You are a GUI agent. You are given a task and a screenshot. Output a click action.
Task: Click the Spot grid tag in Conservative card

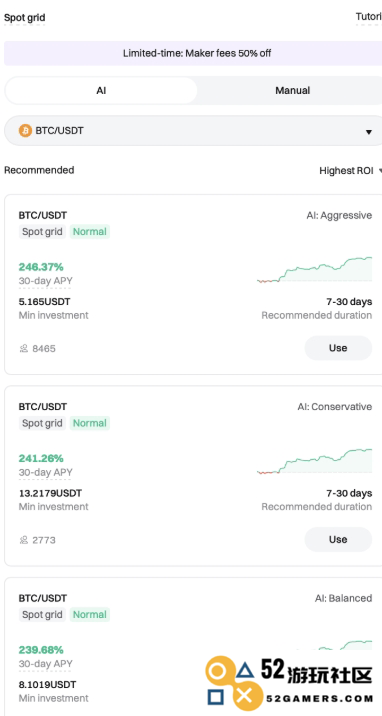pyautogui.click(x=42, y=423)
